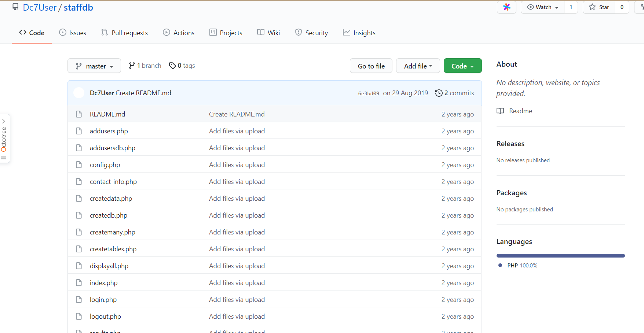Open the green Code dropdown

(x=462, y=66)
